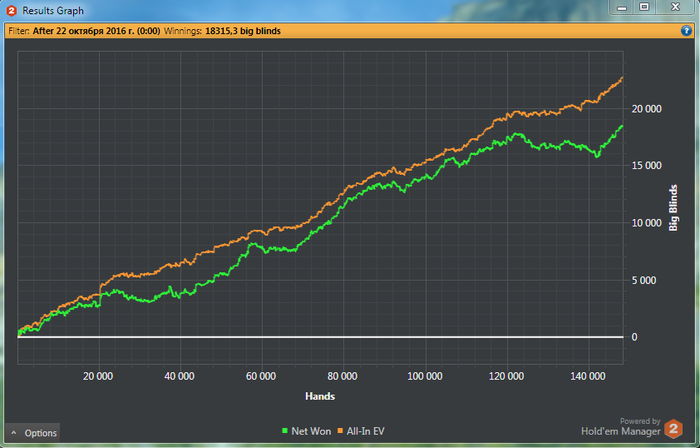
Task: Click the Results Graph title bar app icon
Action: 12,11
